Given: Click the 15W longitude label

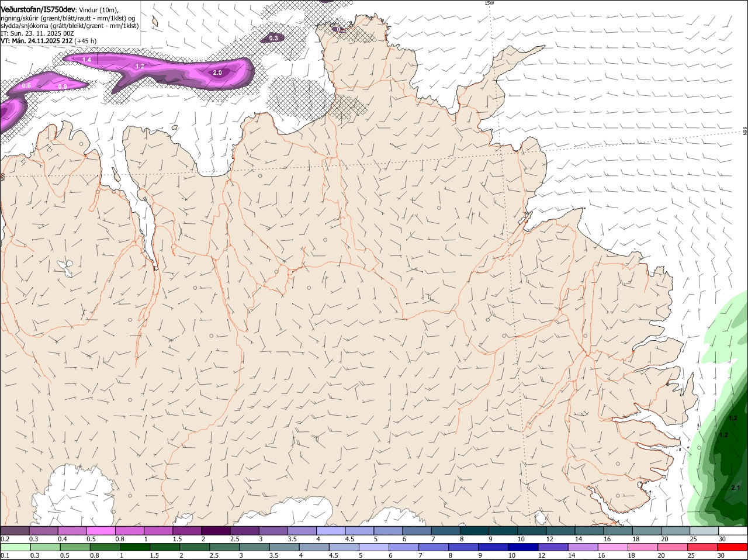Looking at the screenshot, I should pyautogui.click(x=489, y=3).
